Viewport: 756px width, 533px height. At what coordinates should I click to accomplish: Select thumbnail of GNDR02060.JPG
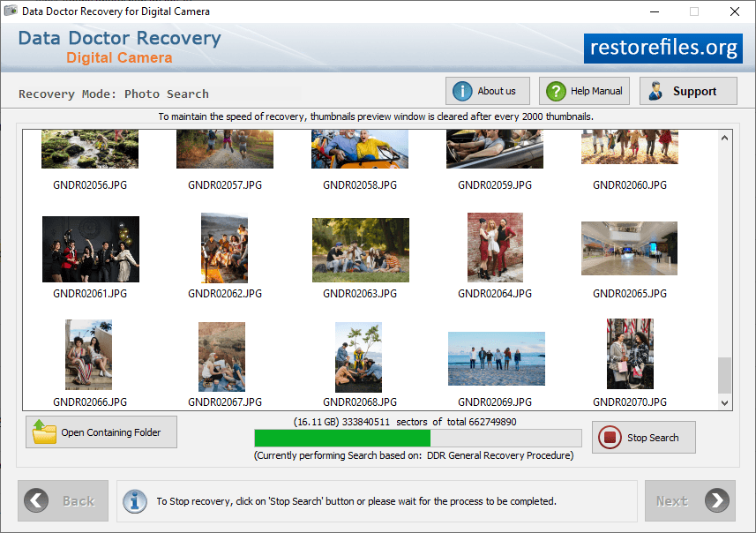point(630,147)
